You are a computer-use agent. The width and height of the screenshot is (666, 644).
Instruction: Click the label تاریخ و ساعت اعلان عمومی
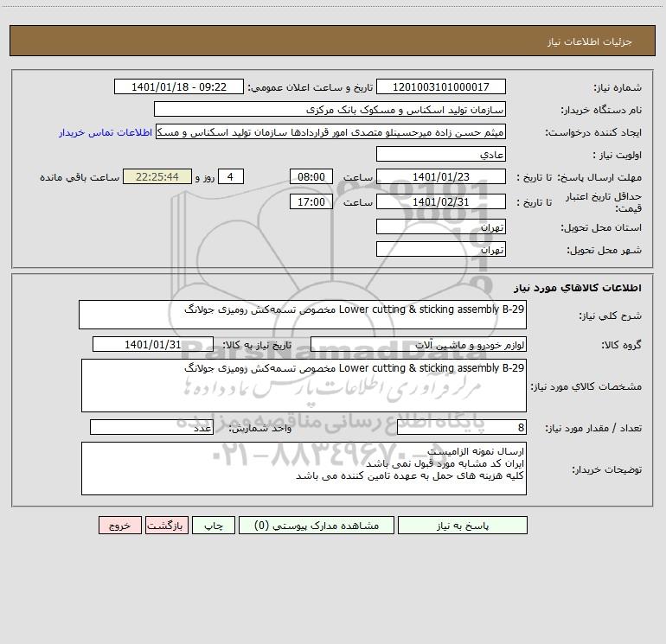[x=311, y=87]
